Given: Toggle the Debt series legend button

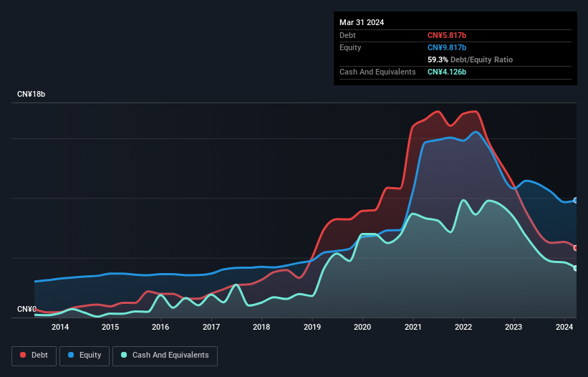Looking at the screenshot, I should tap(34, 355).
